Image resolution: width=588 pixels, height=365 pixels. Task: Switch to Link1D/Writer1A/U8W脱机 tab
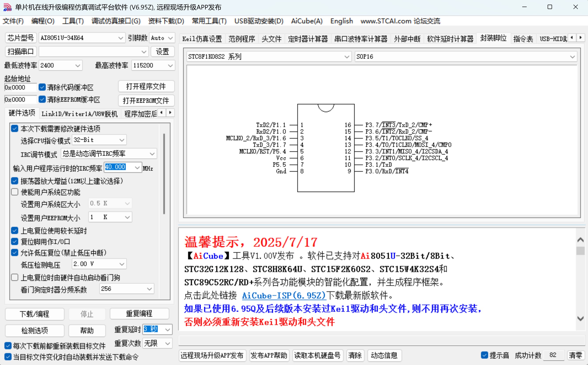click(x=79, y=113)
